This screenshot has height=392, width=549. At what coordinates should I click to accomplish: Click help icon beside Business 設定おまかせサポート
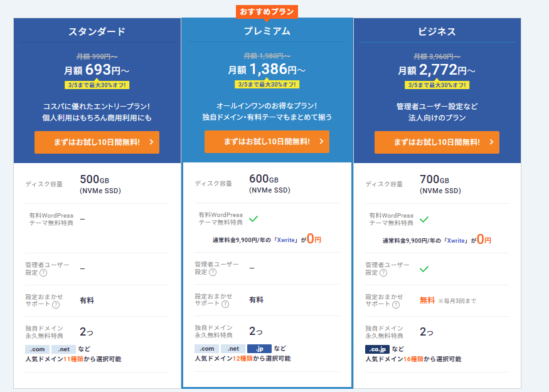pyautogui.click(x=396, y=305)
